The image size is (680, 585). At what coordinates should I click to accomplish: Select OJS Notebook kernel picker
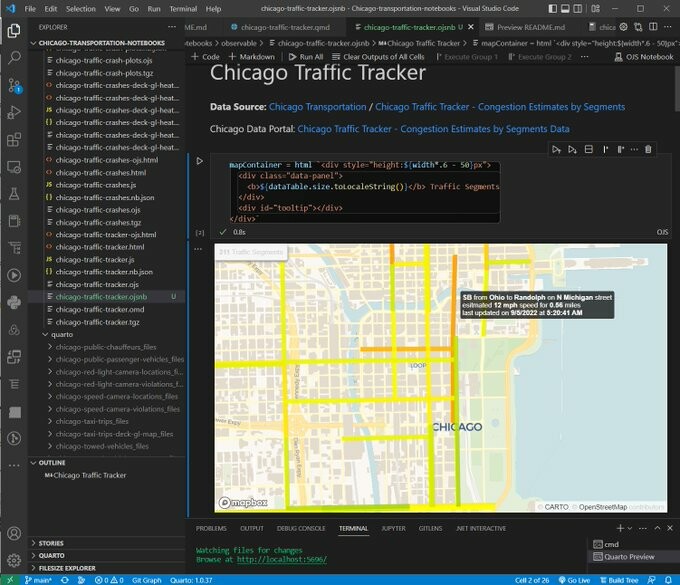click(x=644, y=57)
